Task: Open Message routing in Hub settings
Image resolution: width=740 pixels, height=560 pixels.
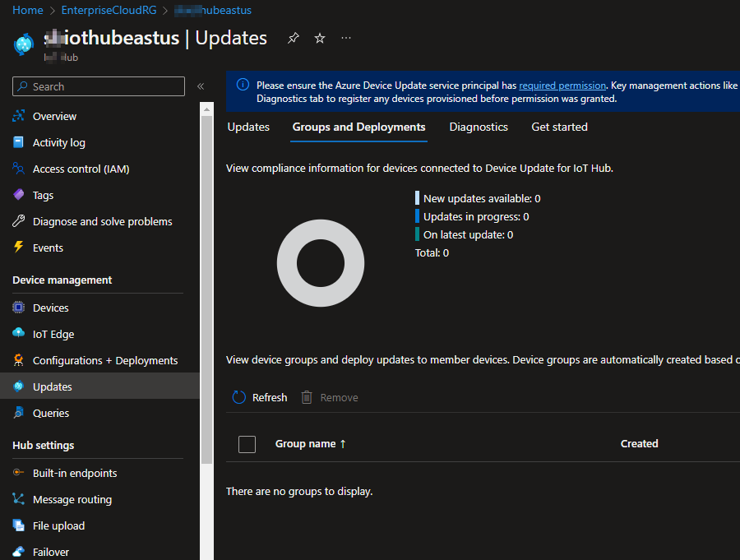Action: (x=72, y=499)
